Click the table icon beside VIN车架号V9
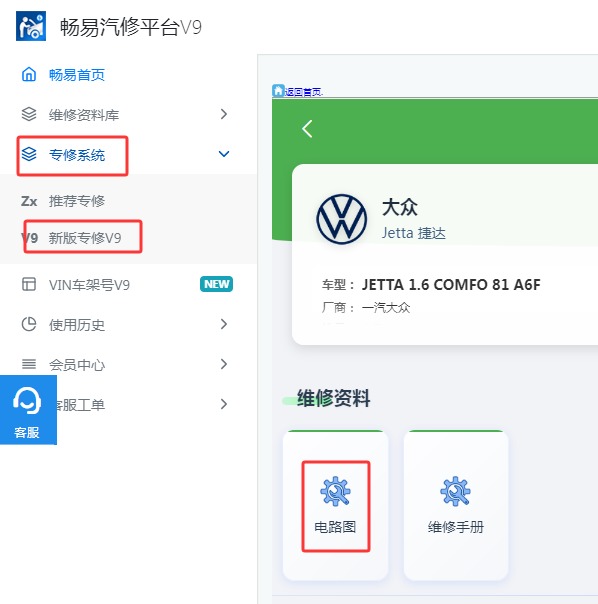The image size is (598, 604). pos(29,284)
